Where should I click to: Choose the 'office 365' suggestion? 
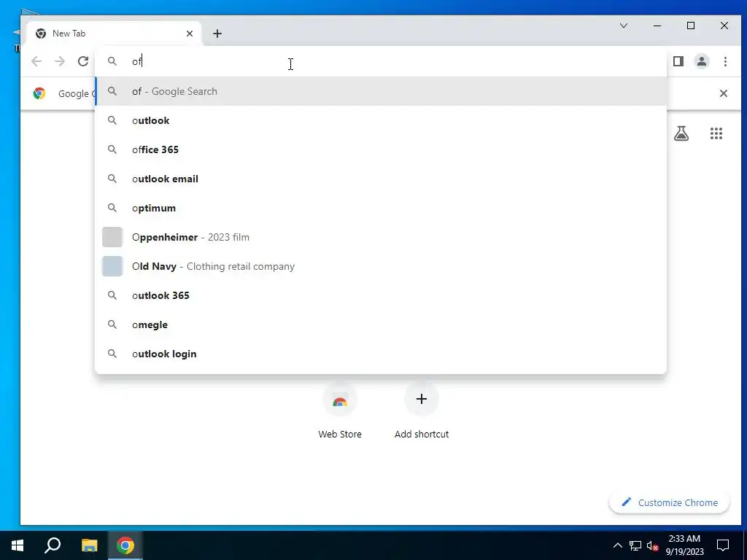(x=381, y=149)
